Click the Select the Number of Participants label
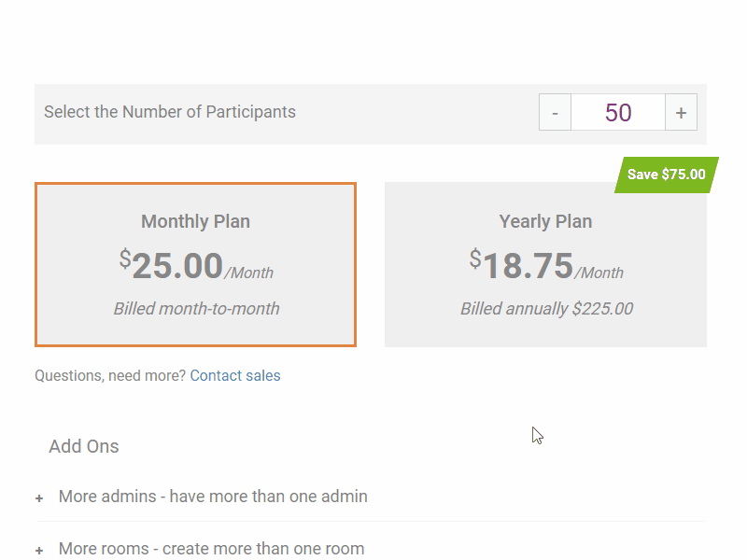This screenshot has height=560, width=747. pos(170,112)
